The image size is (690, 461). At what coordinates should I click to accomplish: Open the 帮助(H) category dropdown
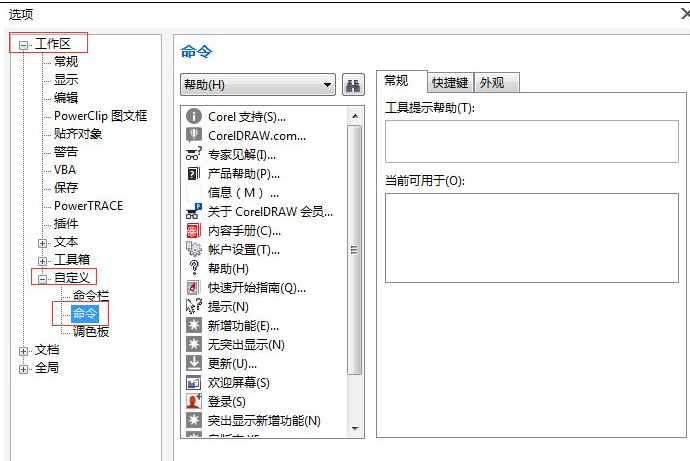tap(258, 84)
